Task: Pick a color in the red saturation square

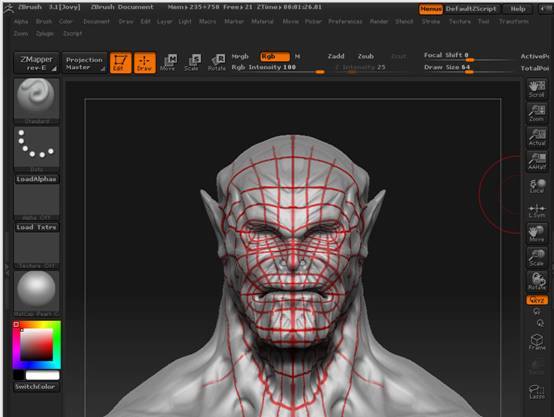Action: (x=36, y=345)
